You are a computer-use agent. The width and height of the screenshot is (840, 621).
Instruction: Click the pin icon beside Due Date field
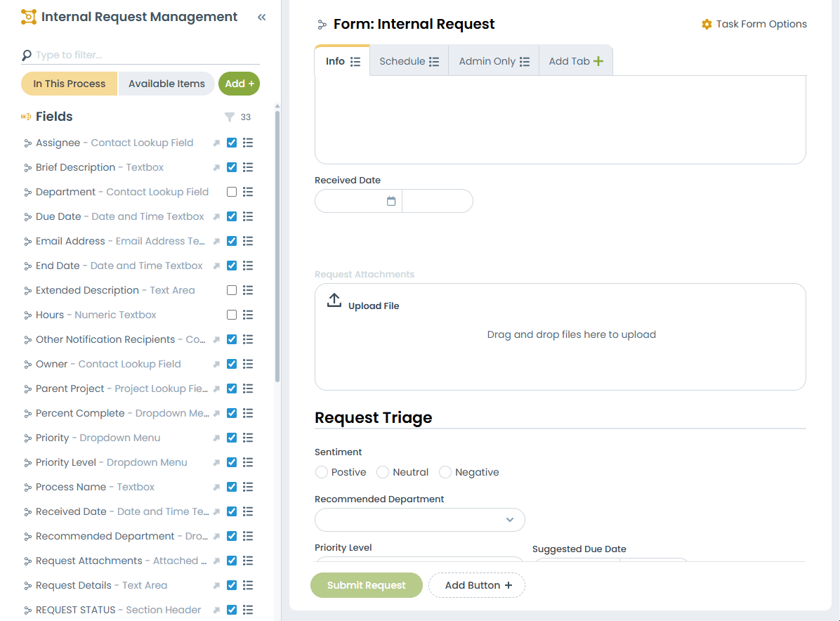tap(216, 217)
